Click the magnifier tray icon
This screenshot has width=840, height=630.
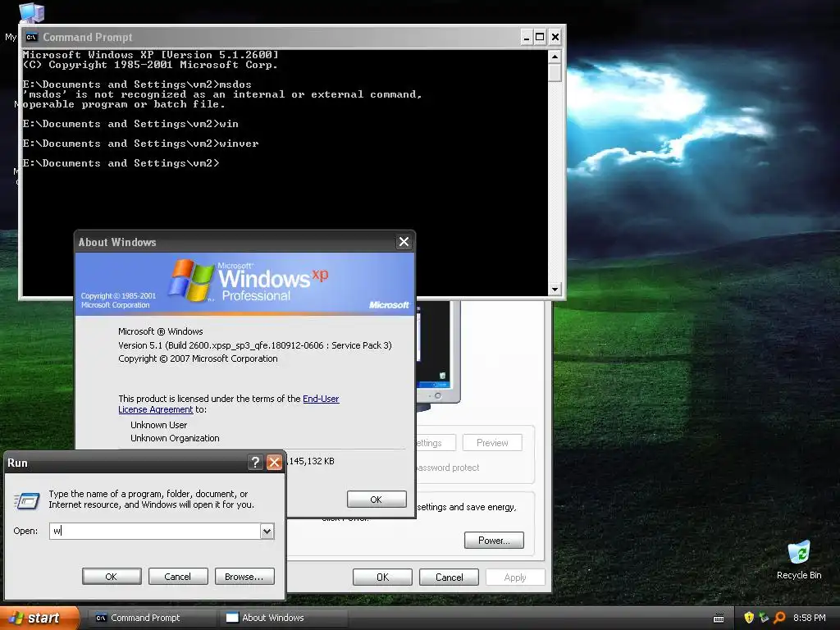[x=779, y=618]
